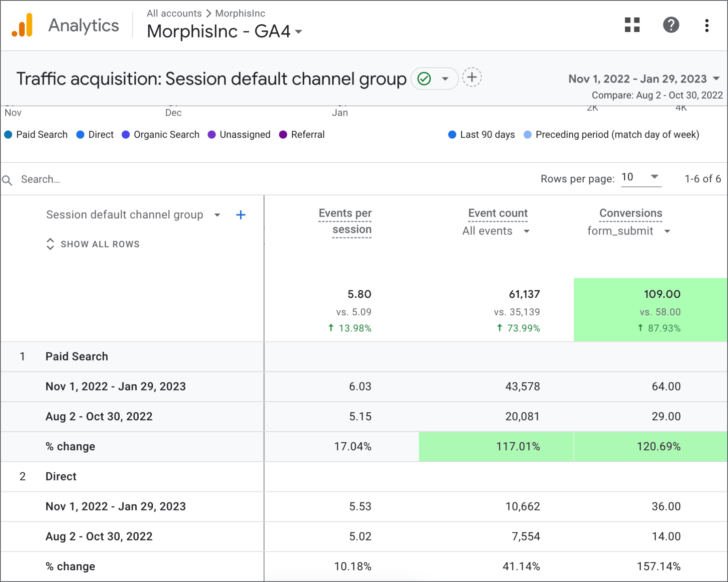Open the three-dot more options menu
Screen dimensions: 728x582
point(707,25)
